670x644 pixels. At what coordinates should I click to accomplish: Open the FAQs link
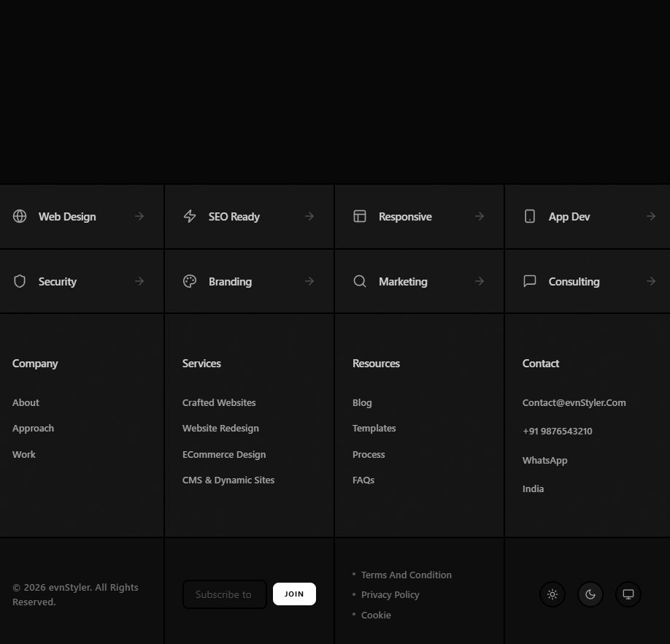click(363, 480)
